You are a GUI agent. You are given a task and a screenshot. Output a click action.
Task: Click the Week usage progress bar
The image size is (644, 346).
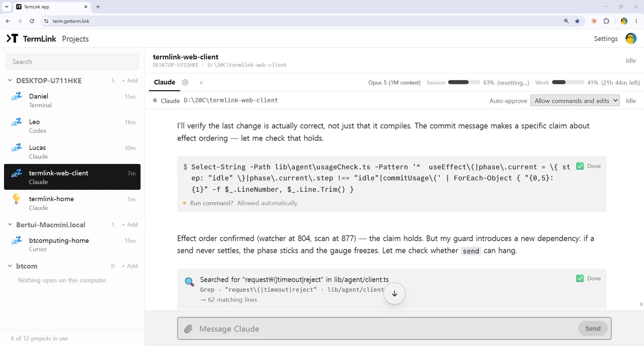click(568, 82)
